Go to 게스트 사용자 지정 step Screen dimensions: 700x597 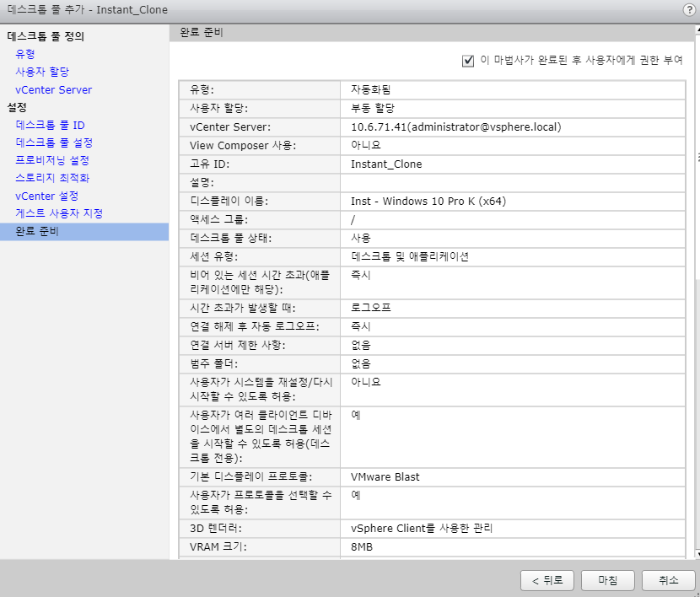(59, 213)
